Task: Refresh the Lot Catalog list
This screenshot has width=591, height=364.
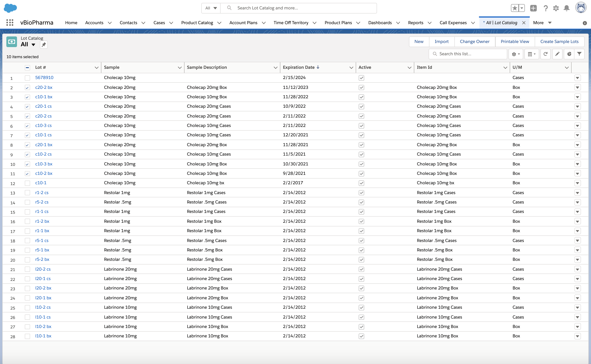Action: tap(545, 54)
